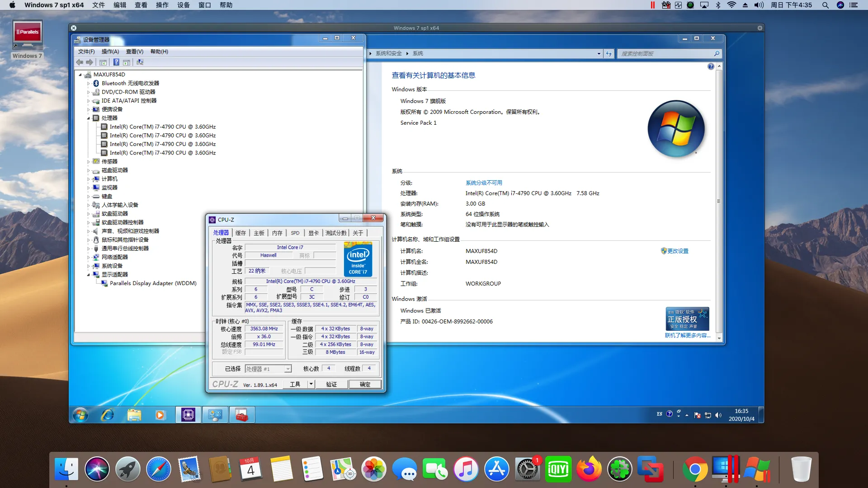Image resolution: width=868 pixels, height=488 pixels.
Task: Click the volume icon in Windows tray
Action: (x=718, y=415)
